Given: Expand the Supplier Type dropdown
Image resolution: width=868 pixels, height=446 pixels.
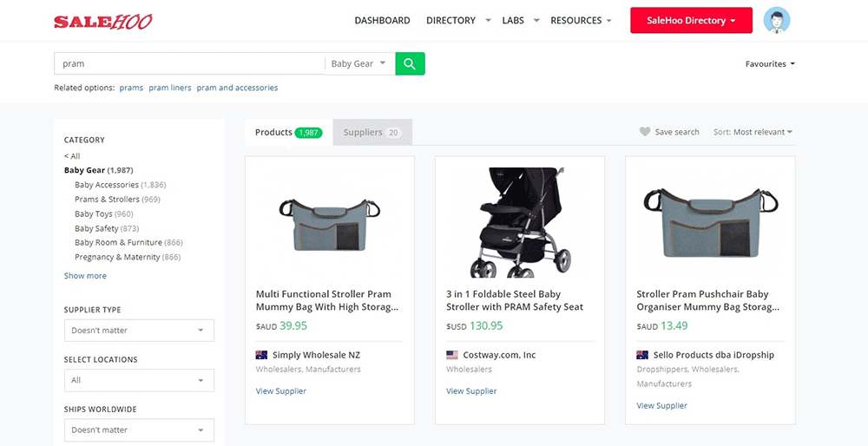Looking at the screenshot, I should (x=139, y=331).
